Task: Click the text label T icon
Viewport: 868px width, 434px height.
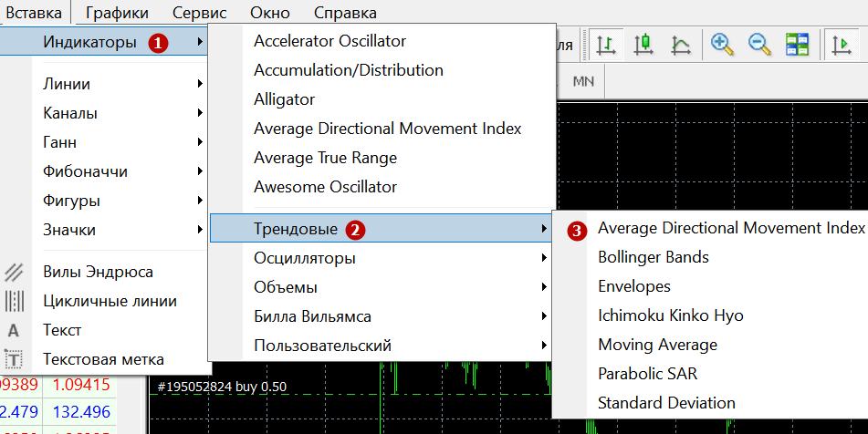Action: coord(14,360)
